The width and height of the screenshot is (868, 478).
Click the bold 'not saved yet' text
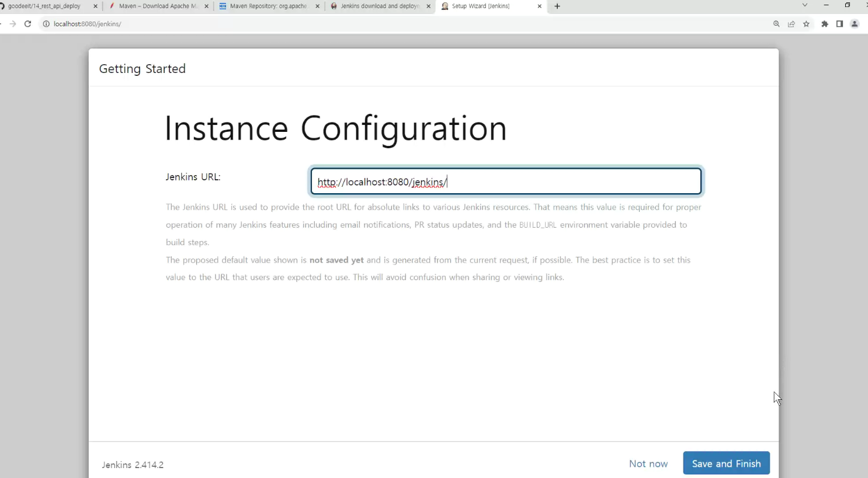[x=336, y=260]
